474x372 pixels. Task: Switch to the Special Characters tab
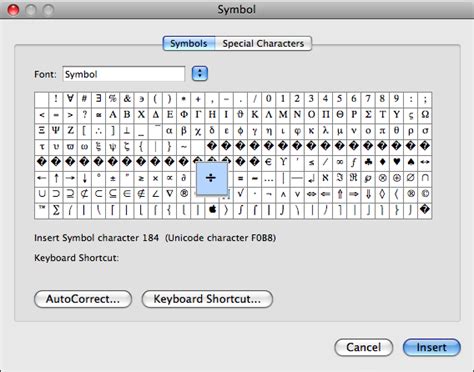(263, 44)
